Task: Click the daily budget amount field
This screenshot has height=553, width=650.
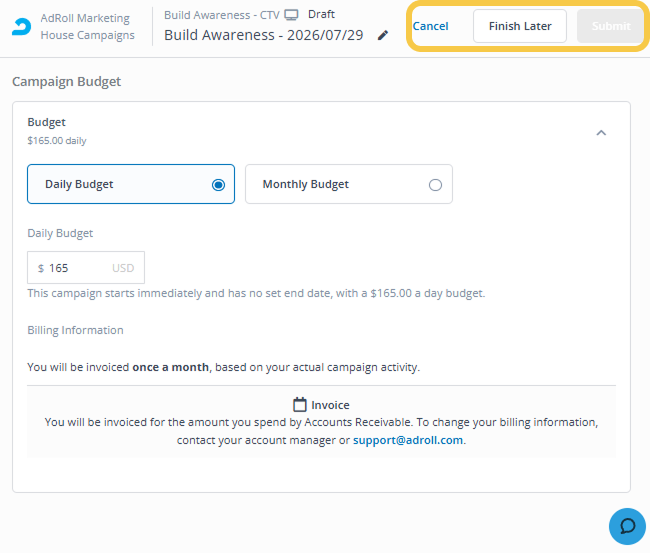Action: tap(86, 268)
